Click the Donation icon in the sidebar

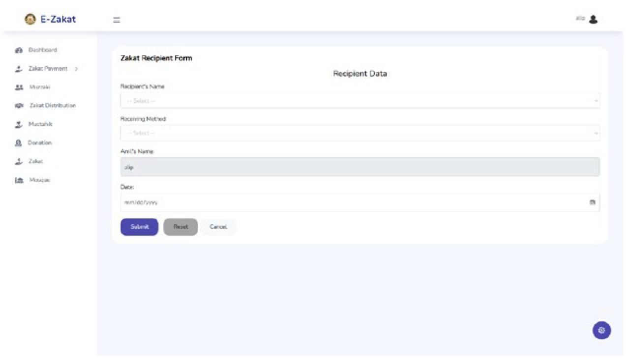[x=18, y=142]
